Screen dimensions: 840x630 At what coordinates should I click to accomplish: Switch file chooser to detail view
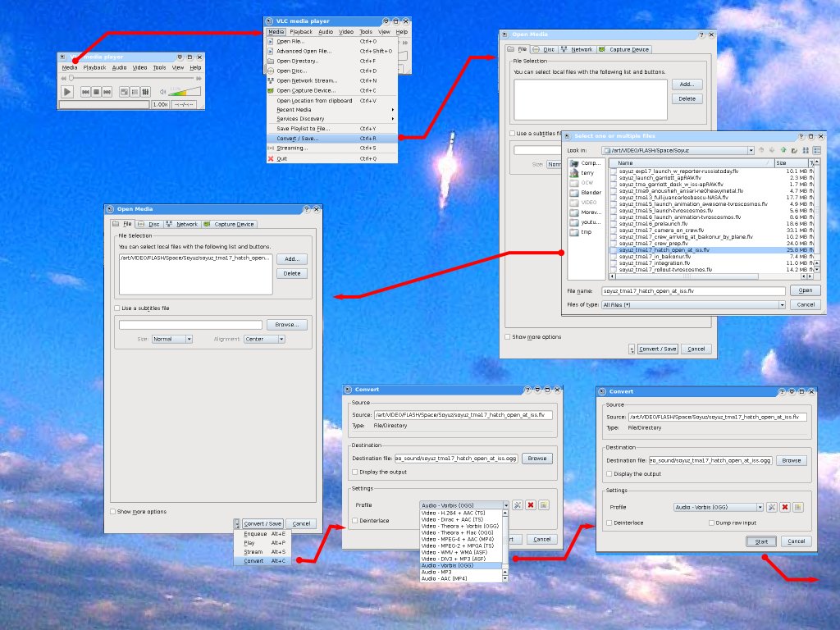(x=817, y=151)
